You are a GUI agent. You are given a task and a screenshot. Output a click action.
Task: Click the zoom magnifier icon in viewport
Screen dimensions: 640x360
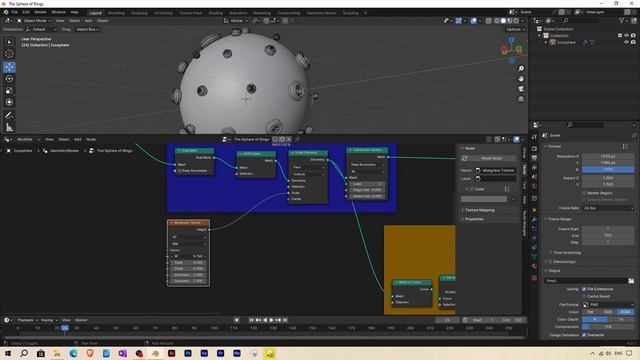point(521,69)
